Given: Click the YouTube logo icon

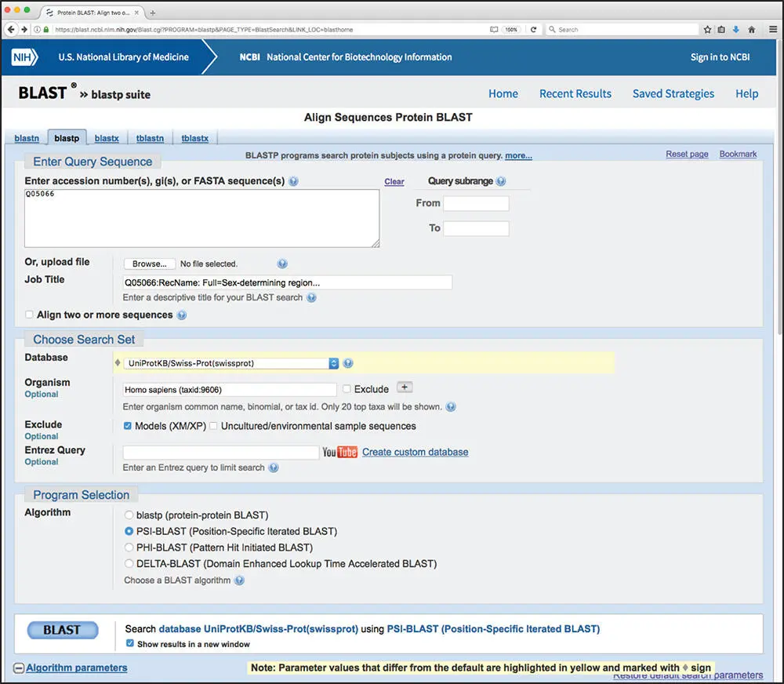Looking at the screenshot, I should [339, 453].
